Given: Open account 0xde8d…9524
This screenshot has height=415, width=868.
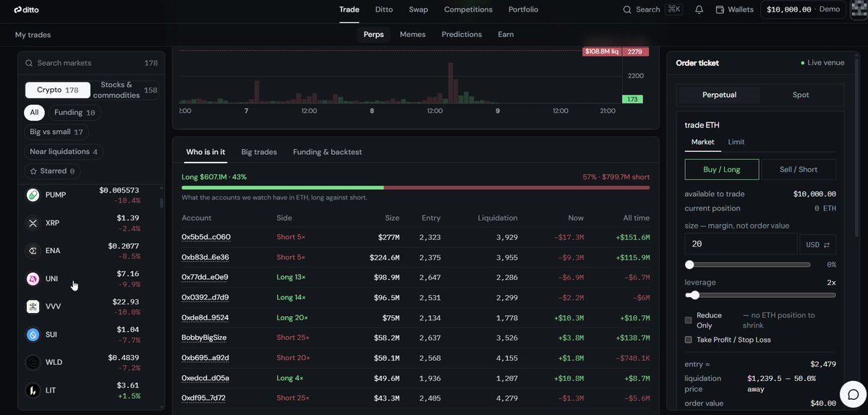Looking at the screenshot, I should tap(205, 317).
